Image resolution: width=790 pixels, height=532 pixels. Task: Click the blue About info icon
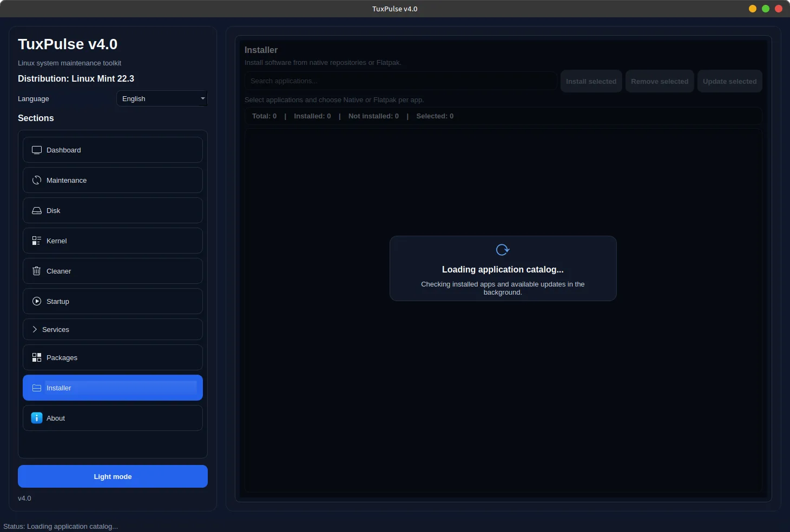click(37, 418)
